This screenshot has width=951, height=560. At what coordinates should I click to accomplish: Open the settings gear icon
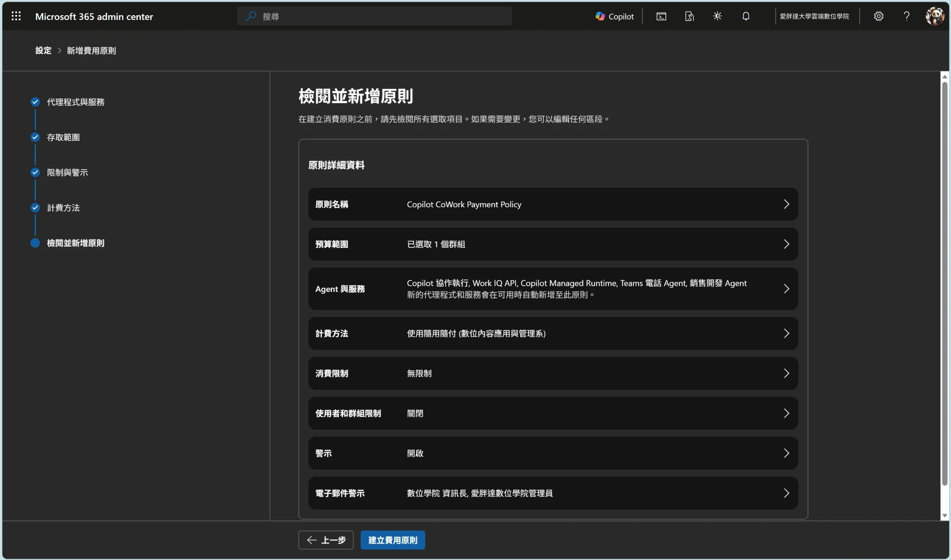tap(879, 16)
